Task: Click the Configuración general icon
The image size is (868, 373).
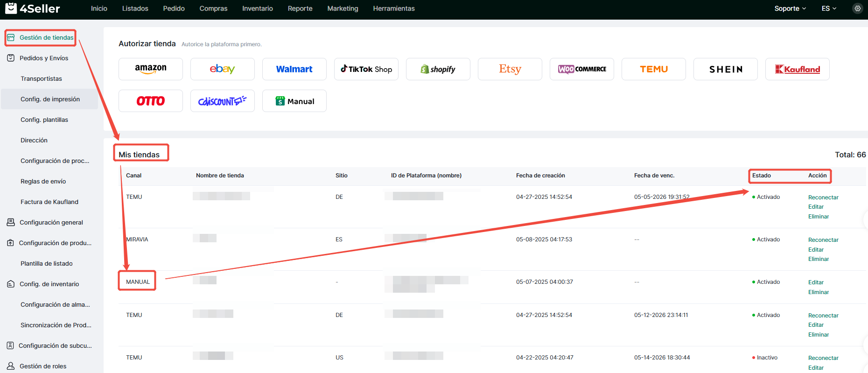Action: pos(11,222)
